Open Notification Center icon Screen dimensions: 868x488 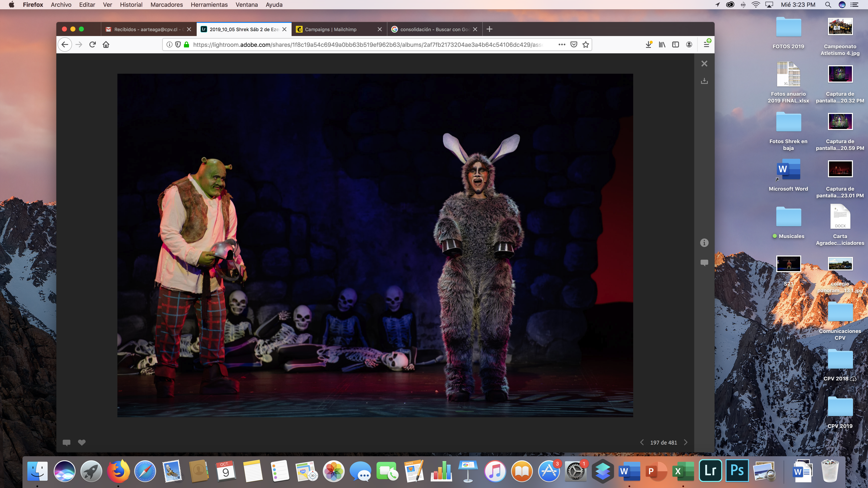tap(854, 5)
